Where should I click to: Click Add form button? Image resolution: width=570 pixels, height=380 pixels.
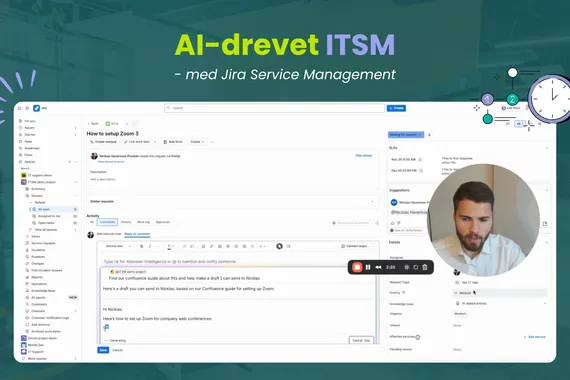tap(173, 142)
